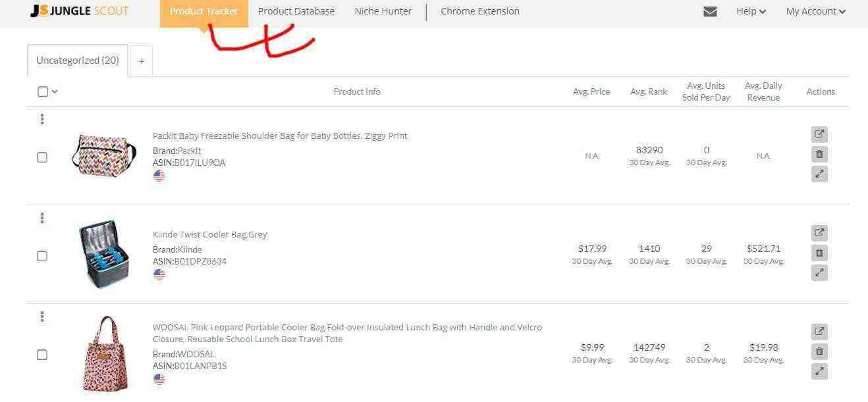
Task: Click the $521.71 daily revenue value
Action: [764, 249]
